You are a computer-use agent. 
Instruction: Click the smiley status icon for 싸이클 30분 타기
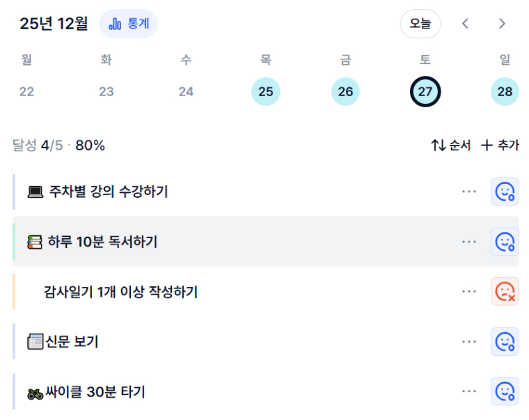pos(505,392)
